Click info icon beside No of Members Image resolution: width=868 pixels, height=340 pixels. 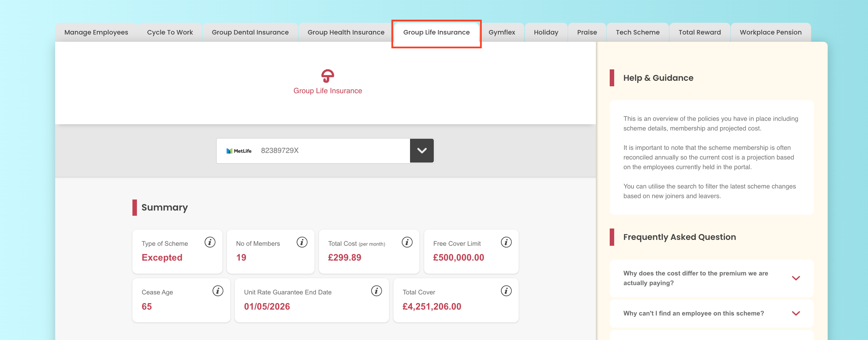pyautogui.click(x=302, y=242)
